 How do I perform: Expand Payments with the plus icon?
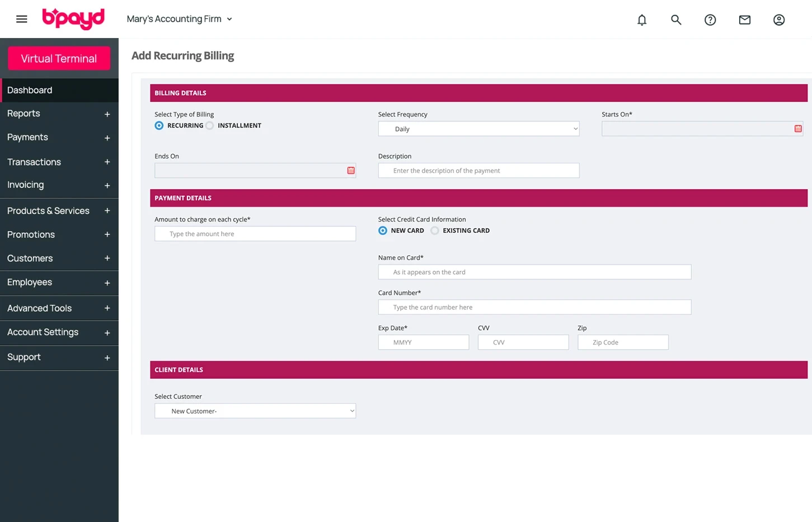click(107, 138)
